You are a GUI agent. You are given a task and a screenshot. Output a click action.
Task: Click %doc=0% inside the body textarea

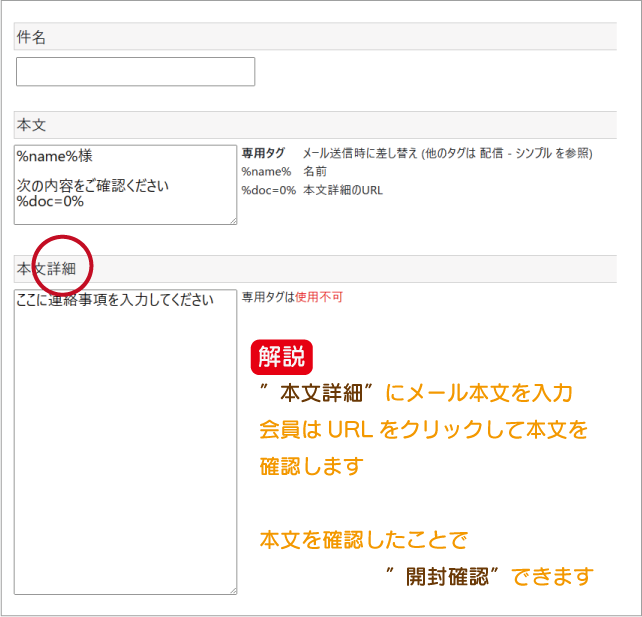[50, 201]
